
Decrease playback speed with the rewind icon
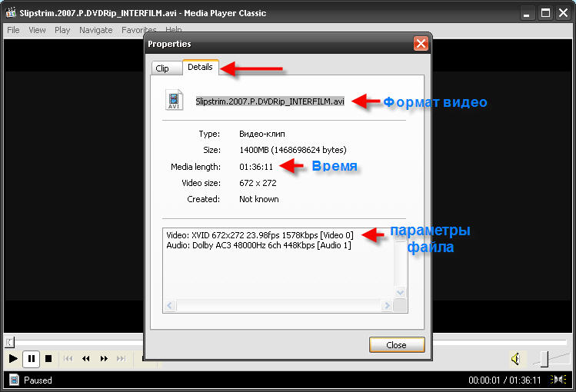point(86,359)
